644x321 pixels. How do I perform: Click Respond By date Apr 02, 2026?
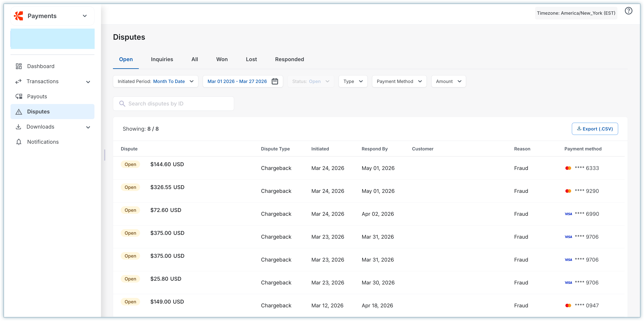pos(378,214)
